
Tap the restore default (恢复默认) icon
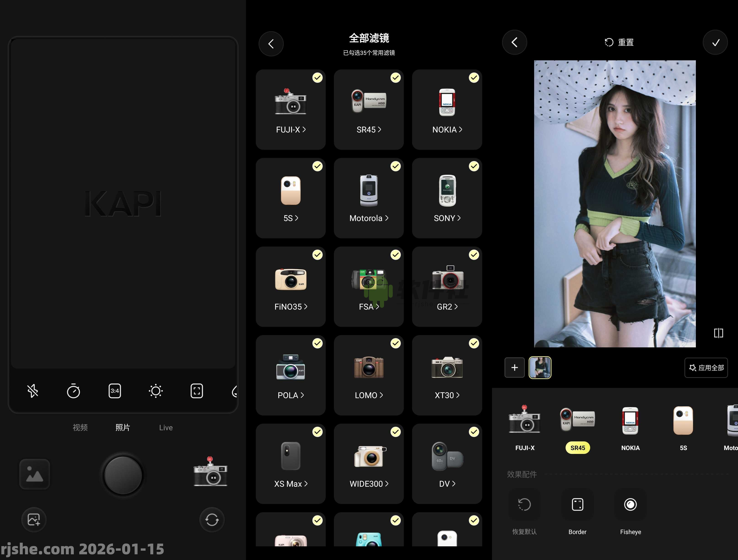[524, 505]
